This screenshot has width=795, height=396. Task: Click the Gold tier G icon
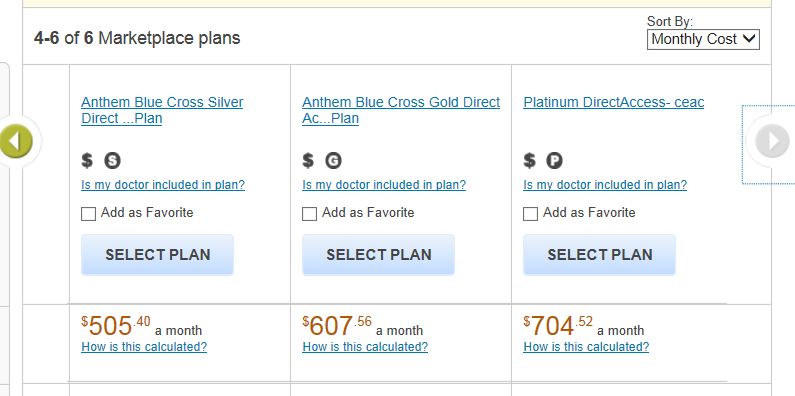pyautogui.click(x=333, y=161)
